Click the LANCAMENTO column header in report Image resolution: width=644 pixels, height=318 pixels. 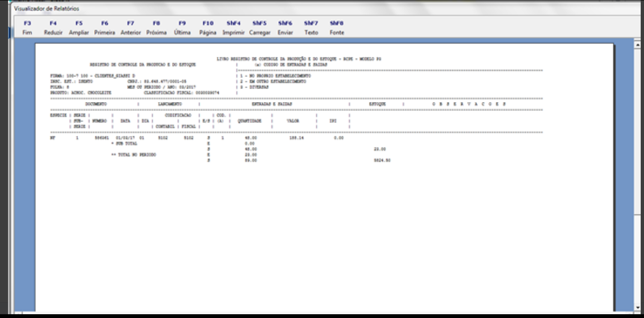click(170, 103)
